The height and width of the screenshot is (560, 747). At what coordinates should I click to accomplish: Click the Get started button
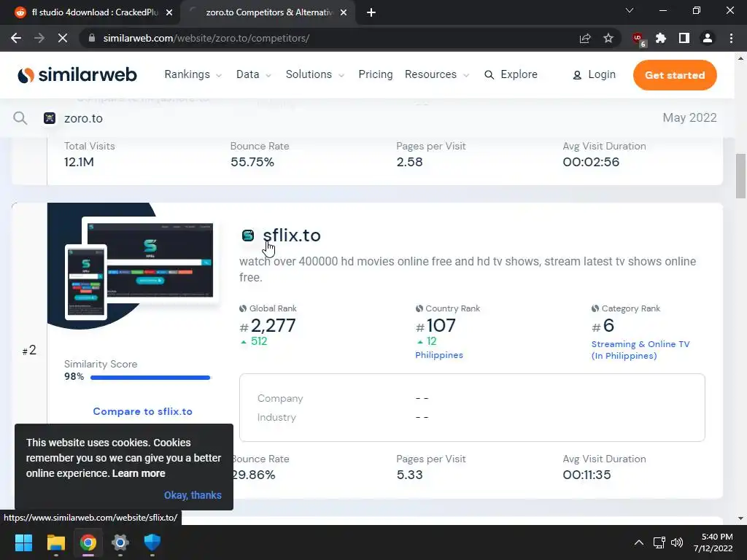675,75
